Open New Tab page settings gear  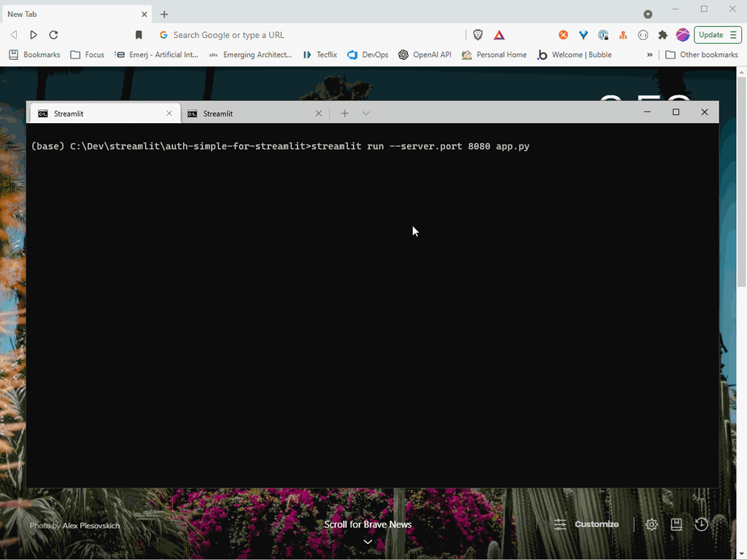651,524
